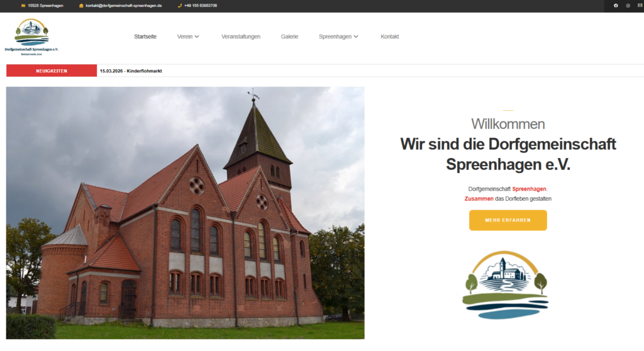The image size is (644, 351).
Task: Click the map icon beside 15528 Spreenhagen
Action: click(x=23, y=6)
